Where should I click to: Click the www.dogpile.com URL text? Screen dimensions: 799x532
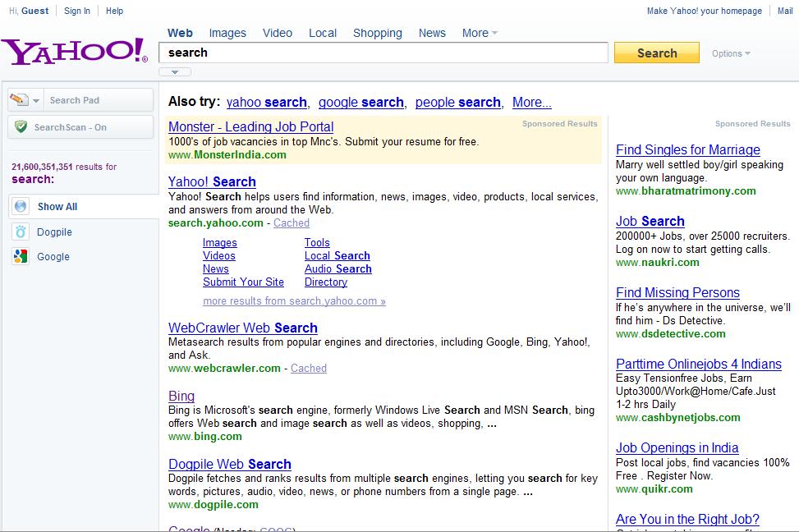click(213, 505)
